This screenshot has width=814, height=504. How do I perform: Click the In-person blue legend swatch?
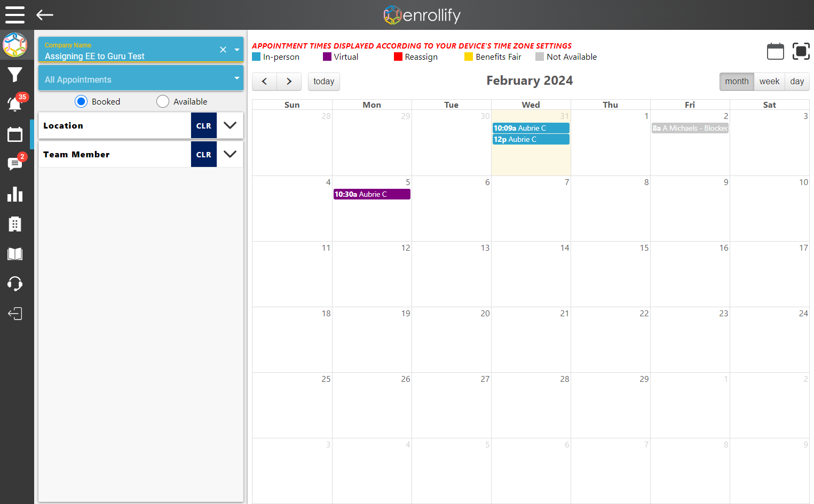click(x=256, y=57)
